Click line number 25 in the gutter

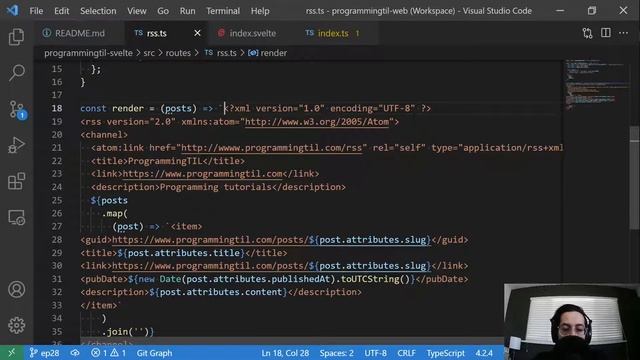[57, 200]
